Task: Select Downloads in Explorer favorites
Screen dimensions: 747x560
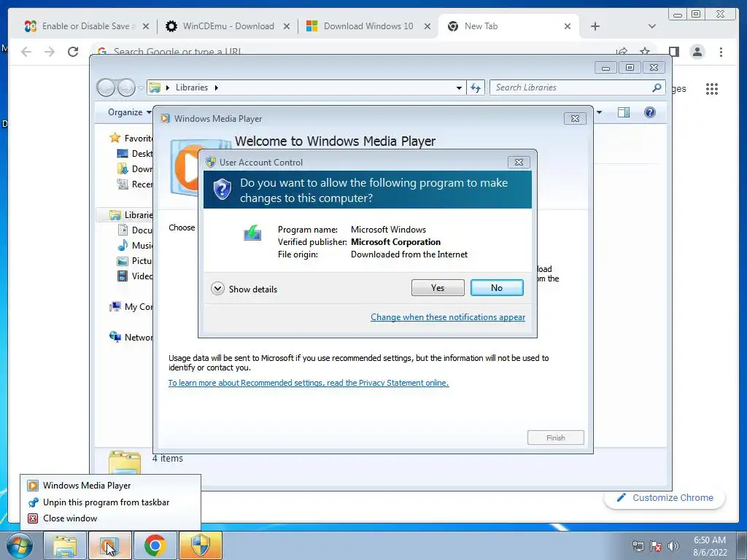Action: 134,168
